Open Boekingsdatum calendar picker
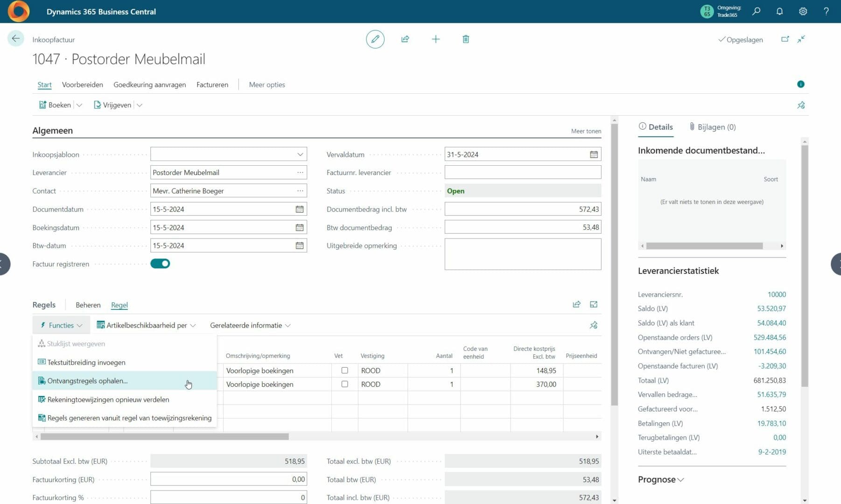841x504 pixels. point(300,227)
